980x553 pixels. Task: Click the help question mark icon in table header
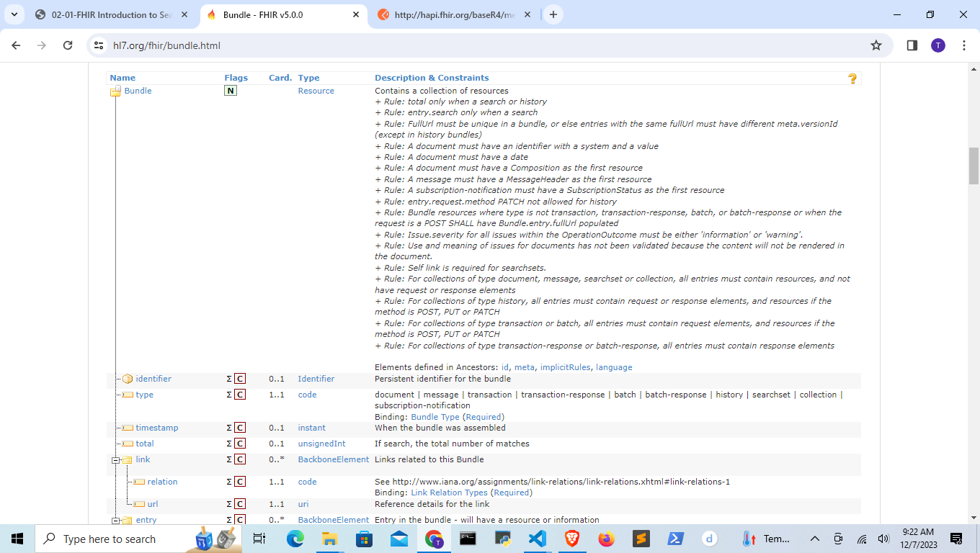click(852, 78)
